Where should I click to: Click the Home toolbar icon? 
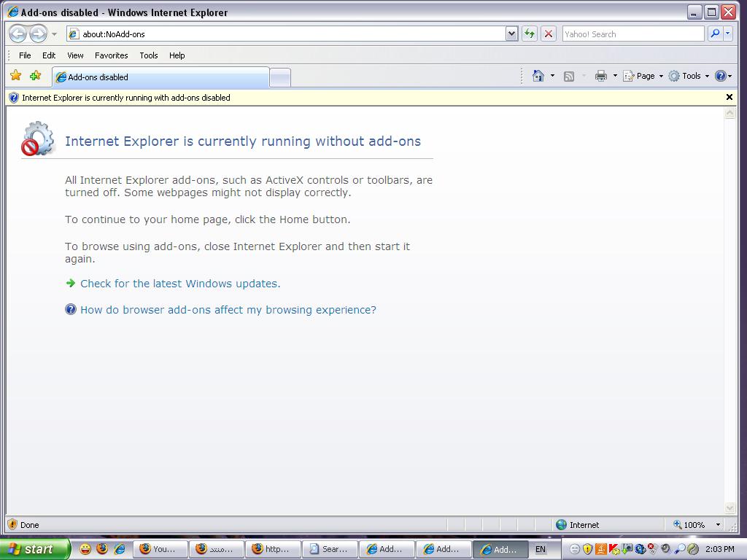[x=538, y=76]
